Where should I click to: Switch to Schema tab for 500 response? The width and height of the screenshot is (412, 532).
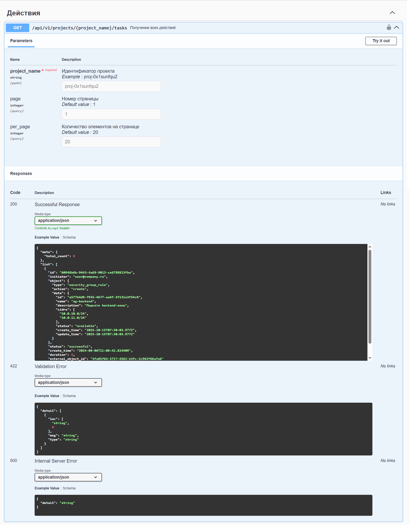click(69, 488)
